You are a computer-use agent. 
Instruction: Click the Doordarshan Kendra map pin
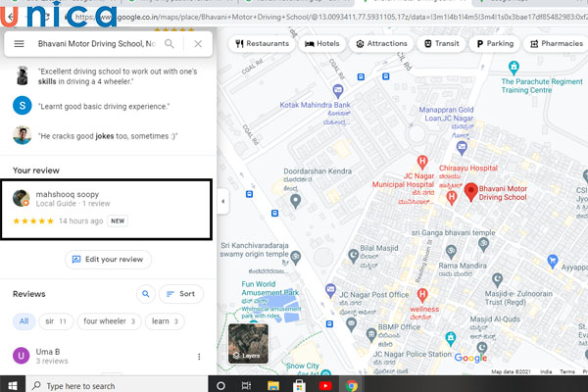[296, 201]
